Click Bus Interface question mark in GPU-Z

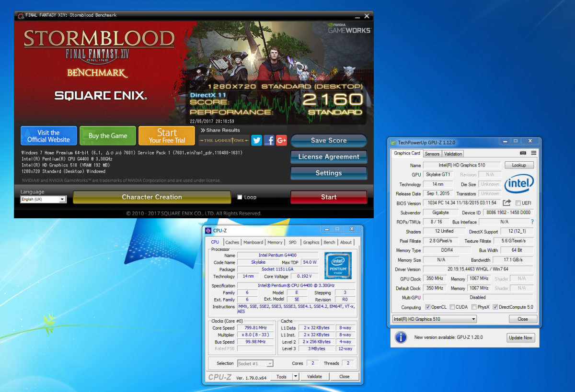pos(532,222)
